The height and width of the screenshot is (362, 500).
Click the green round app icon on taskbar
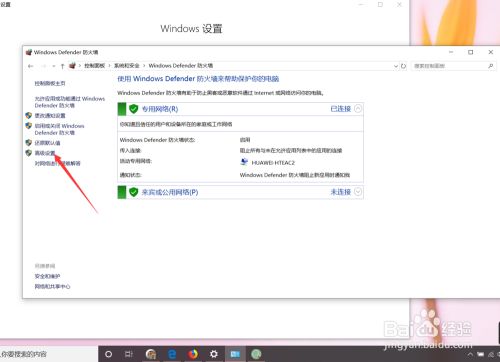coord(256,354)
